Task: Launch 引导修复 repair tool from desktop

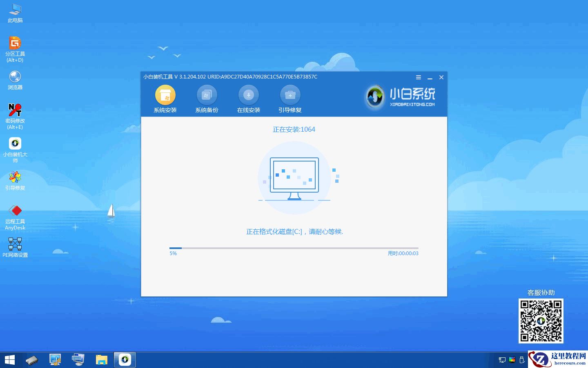Action: tap(15, 179)
